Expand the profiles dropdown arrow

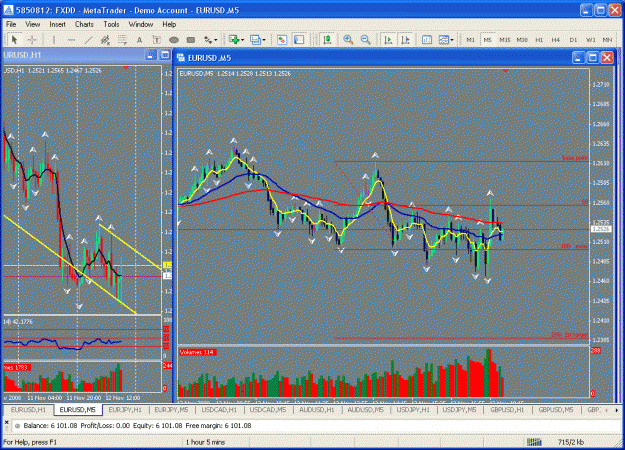click(x=263, y=40)
